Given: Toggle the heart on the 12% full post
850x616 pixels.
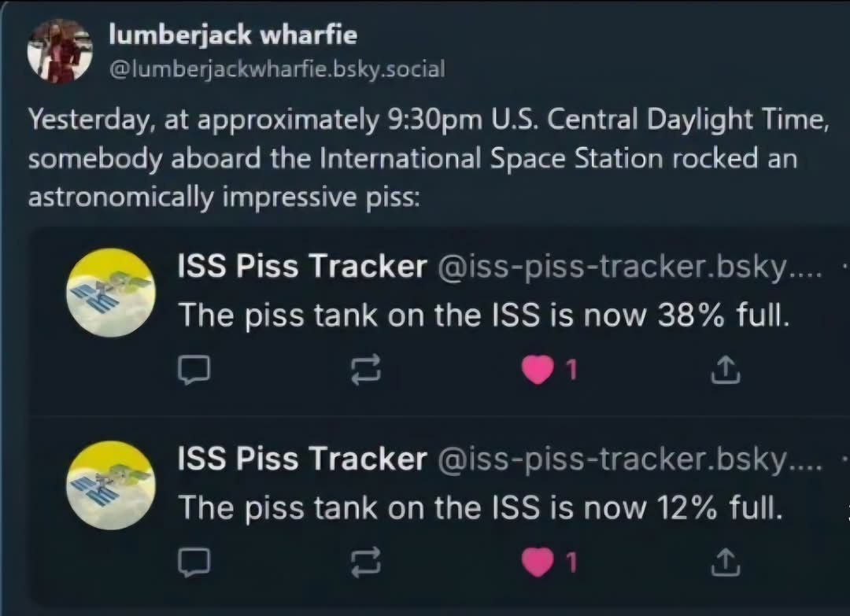Looking at the screenshot, I should [538, 561].
